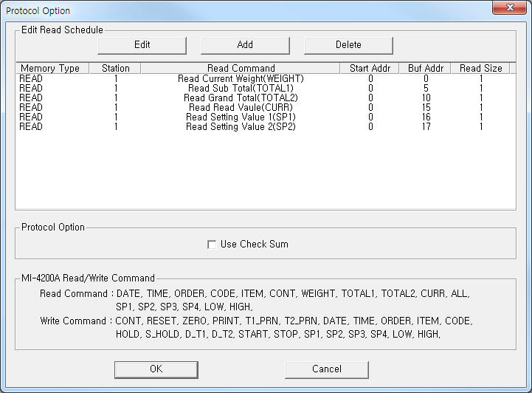
Task: Click the Read Size column header
Action: pyautogui.click(x=480, y=68)
